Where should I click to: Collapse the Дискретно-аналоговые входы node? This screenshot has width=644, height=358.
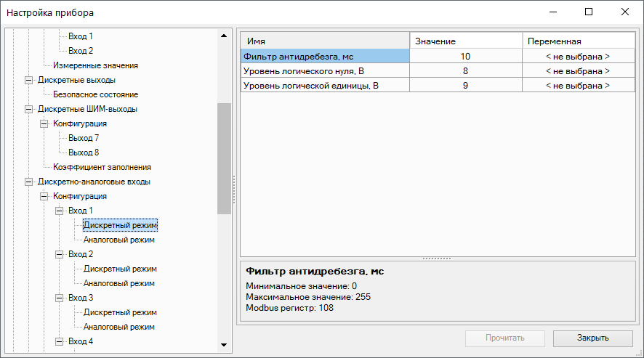[x=29, y=182]
